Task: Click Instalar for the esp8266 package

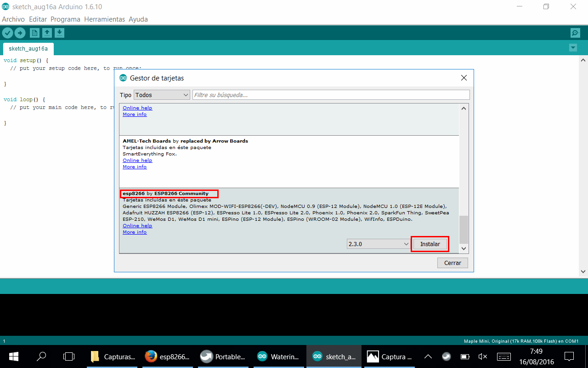Action: (x=430, y=244)
